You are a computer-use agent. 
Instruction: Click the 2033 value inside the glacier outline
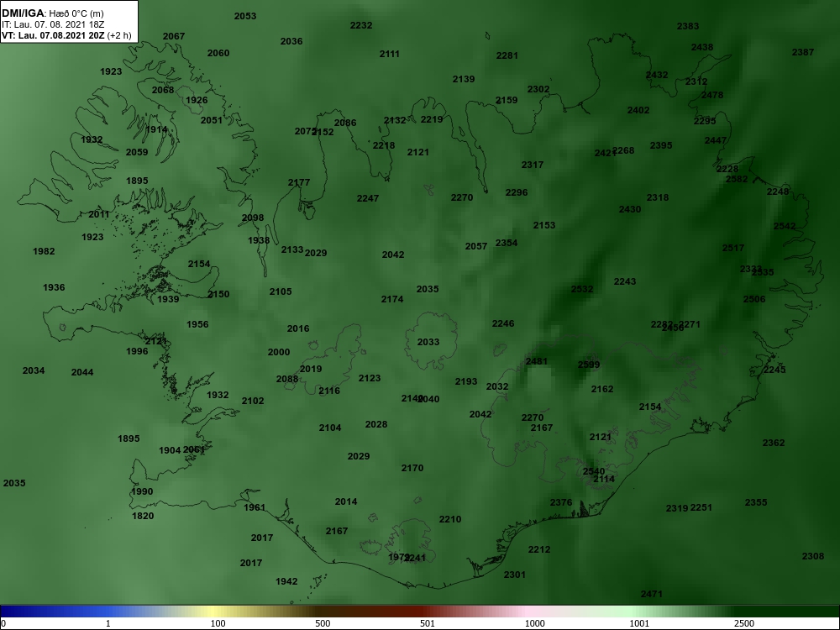pos(428,342)
